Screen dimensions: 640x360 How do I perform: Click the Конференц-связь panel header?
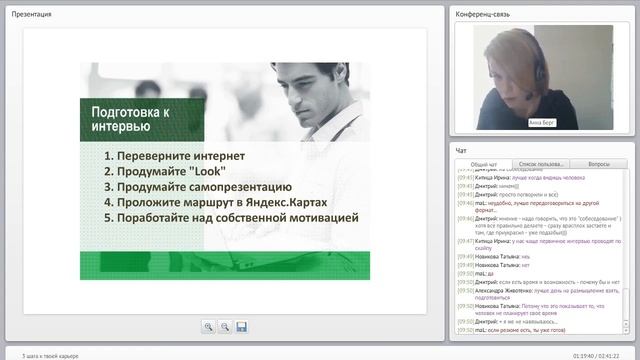click(x=482, y=14)
